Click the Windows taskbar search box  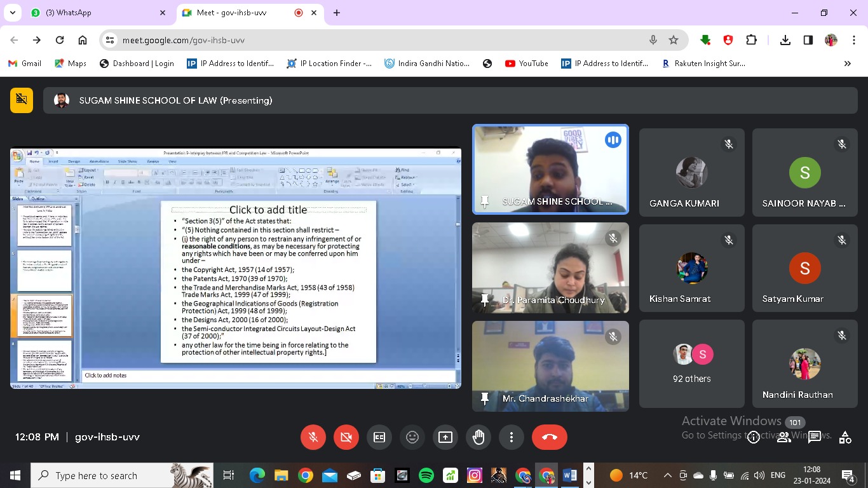point(105,475)
